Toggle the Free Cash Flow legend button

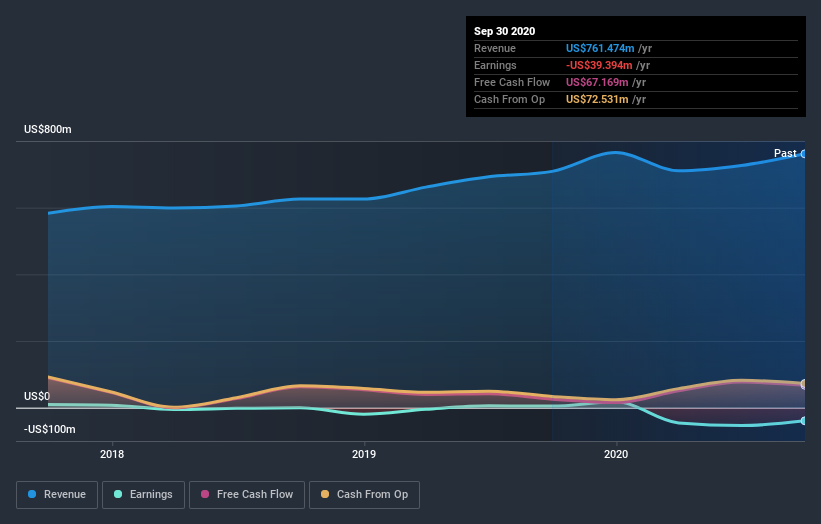coord(247,495)
